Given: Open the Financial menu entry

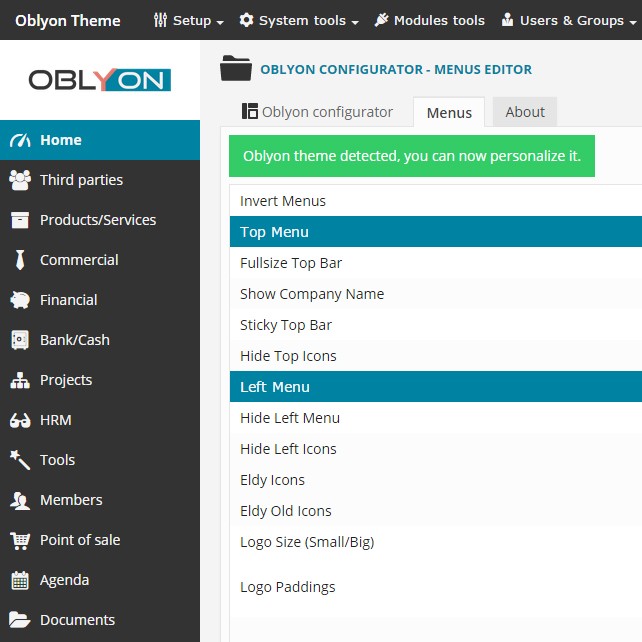Looking at the screenshot, I should pos(100,300).
